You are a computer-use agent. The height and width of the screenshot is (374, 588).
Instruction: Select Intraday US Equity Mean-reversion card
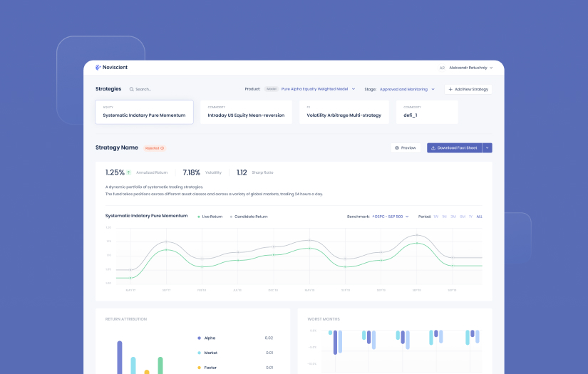(x=246, y=112)
